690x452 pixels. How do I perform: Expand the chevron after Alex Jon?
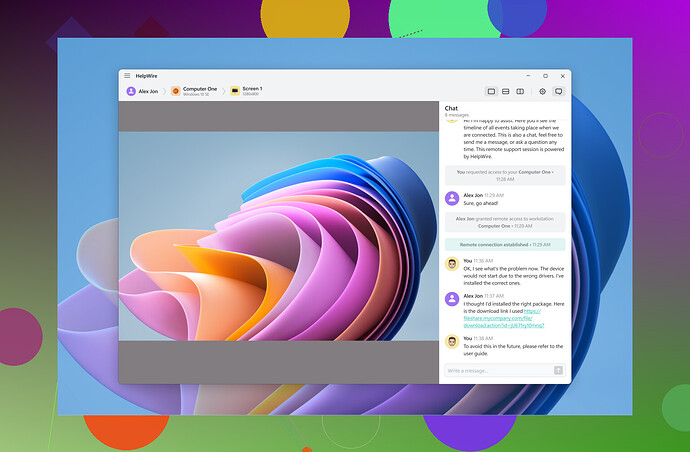(165, 91)
